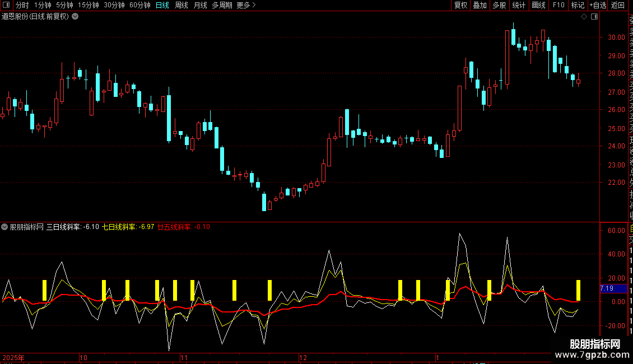Click the 标记 mark button
633x364 pixels.
click(x=578, y=5)
